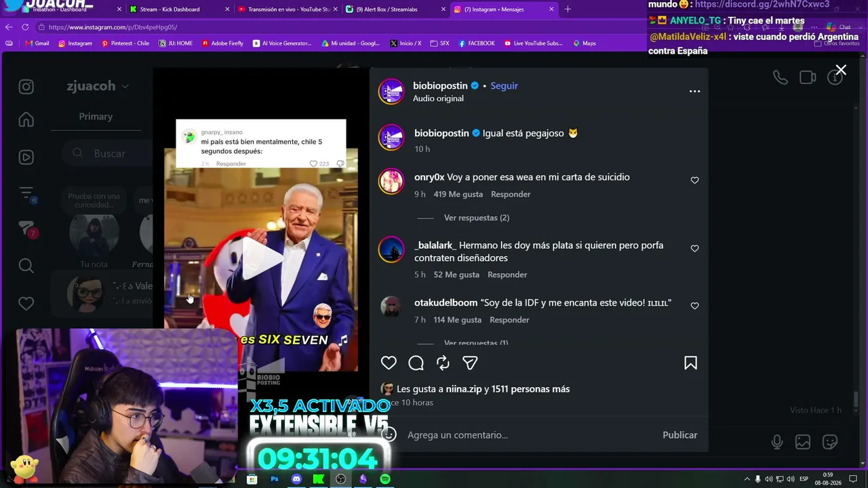Image resolution: width=868 pixels, height=488 pixels.
Task: Open the Maps bookmark
Action: click(585, 43)
